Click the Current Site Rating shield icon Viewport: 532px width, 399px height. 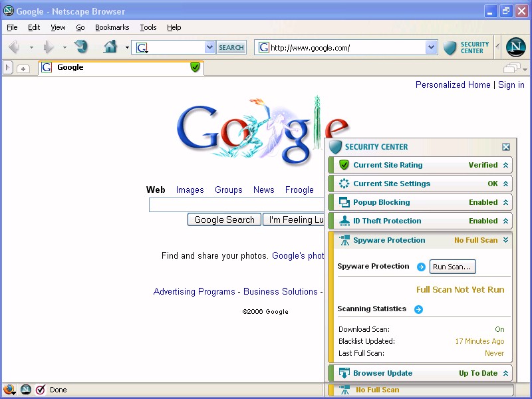click(x=344, y=165)
